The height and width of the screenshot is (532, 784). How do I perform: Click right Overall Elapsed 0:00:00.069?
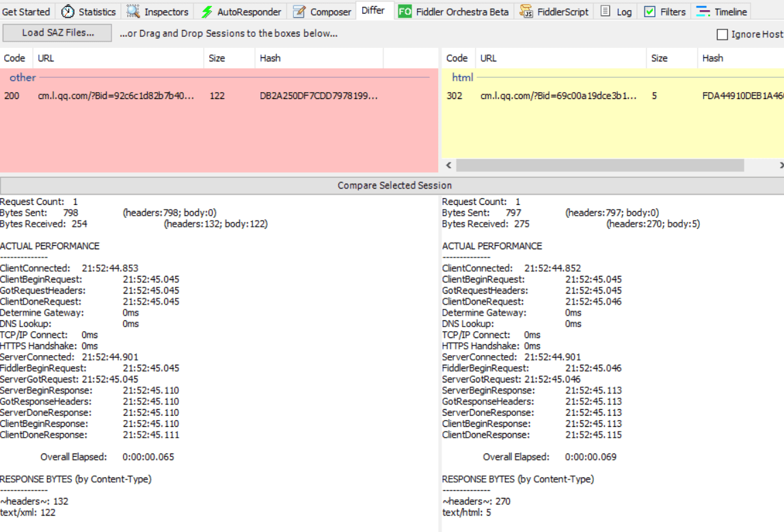[550, 457]
